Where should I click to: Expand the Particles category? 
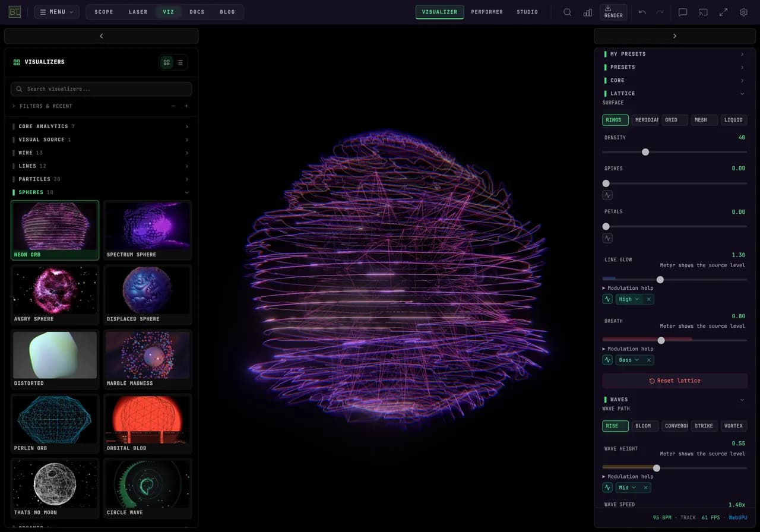pos(101,179)
